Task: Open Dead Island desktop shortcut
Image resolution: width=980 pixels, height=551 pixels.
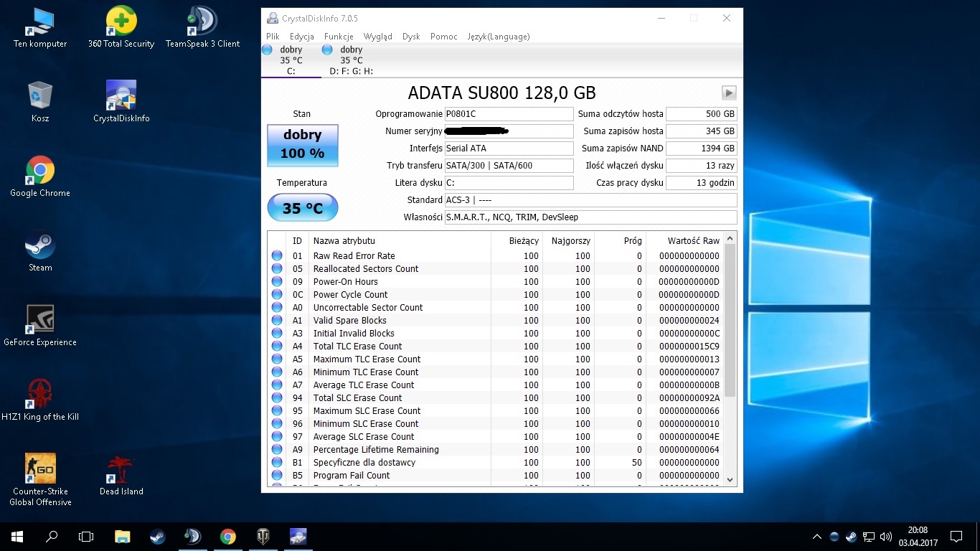Action: pyautogui.click(x=121, y=476)
